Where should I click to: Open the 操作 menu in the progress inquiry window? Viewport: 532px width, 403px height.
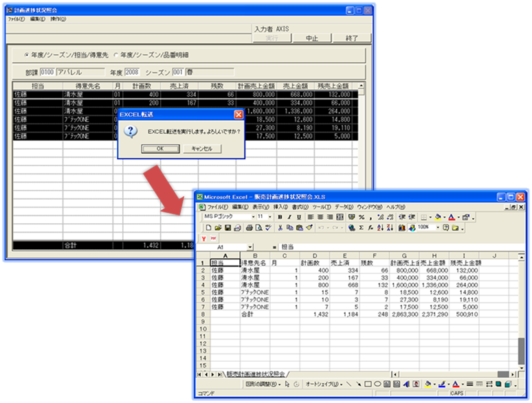pyautogui.click(x=57, y=19)
